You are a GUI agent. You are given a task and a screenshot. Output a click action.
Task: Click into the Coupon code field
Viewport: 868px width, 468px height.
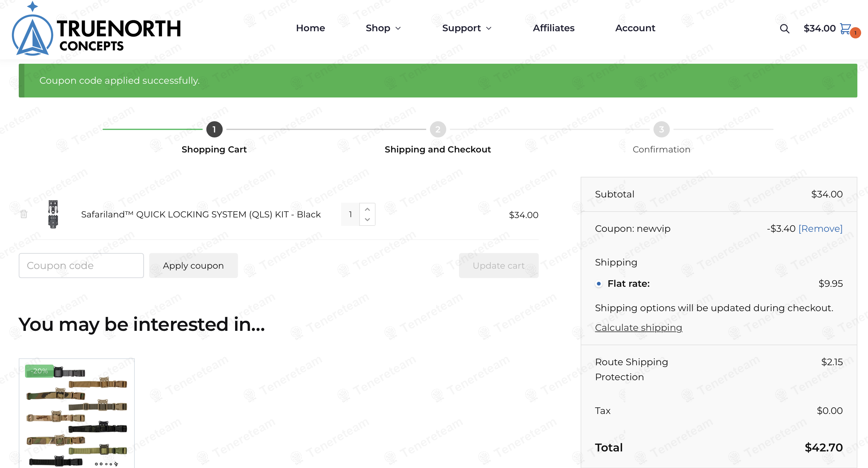click(81, 266)
